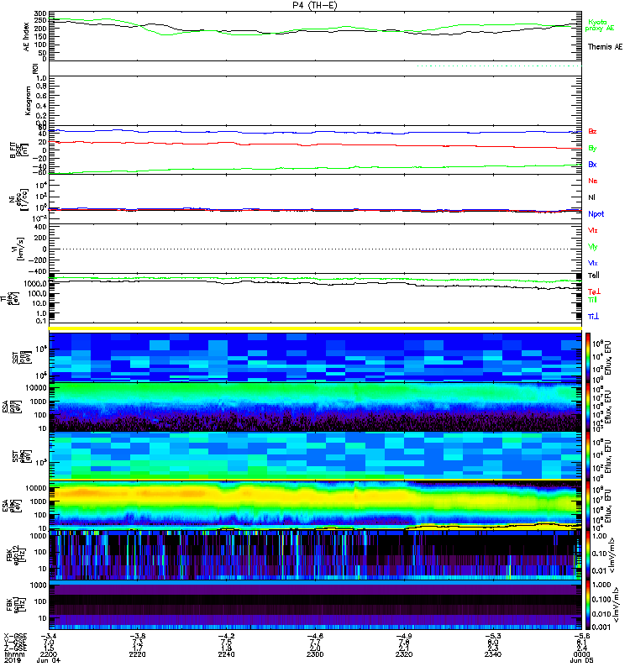
Task: Click the "1000.0" tick on Ti axis
Action: coord(35,284)
